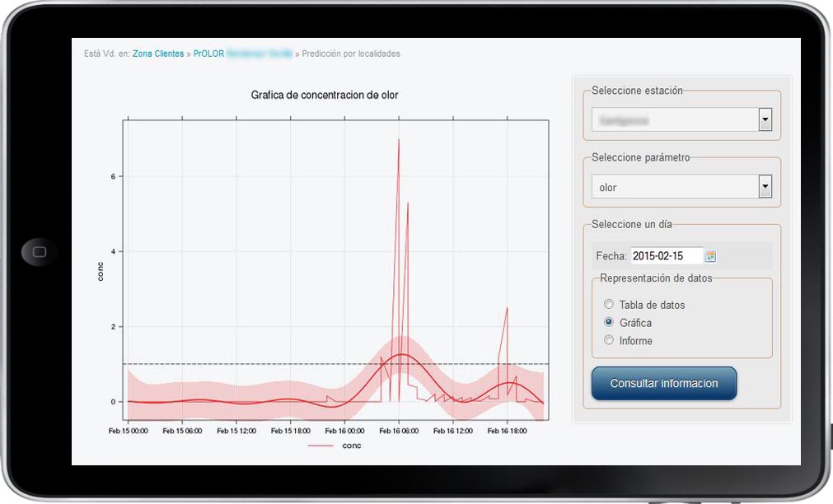833x504 pixels.
Task: Open the calendar date picker icon
Action: pos(710,256)
